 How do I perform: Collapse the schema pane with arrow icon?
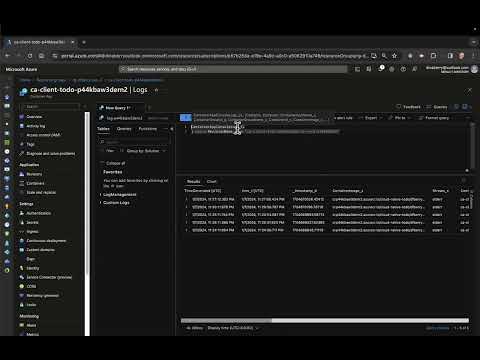point(172,129)
